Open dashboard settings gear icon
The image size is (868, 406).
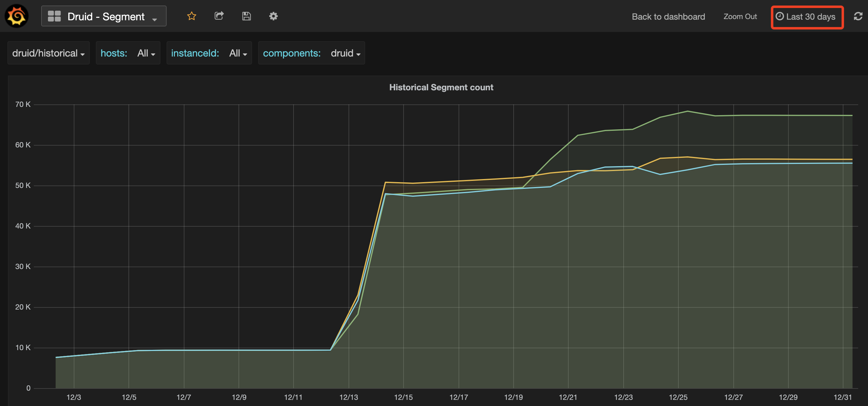click(273, 16)
